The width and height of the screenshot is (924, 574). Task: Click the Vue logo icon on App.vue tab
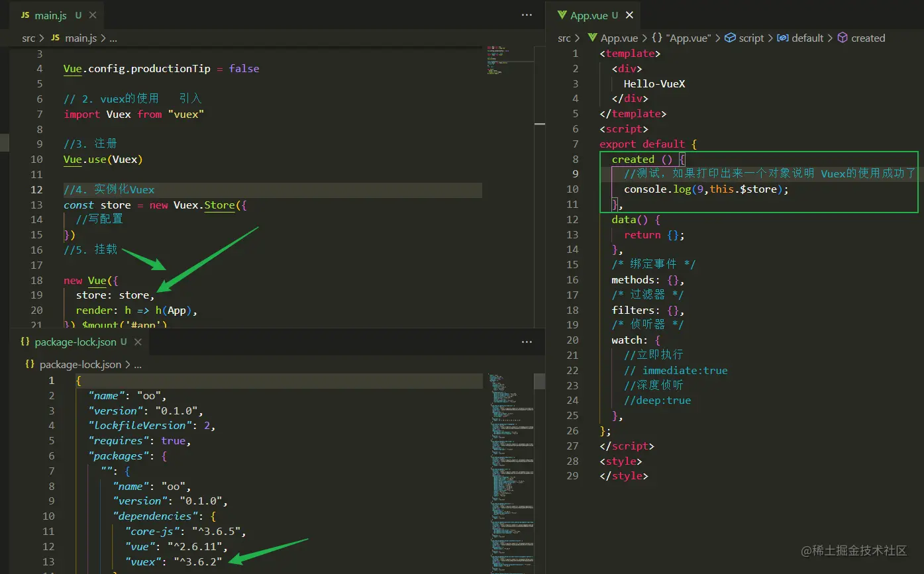(x=562, y=15)
